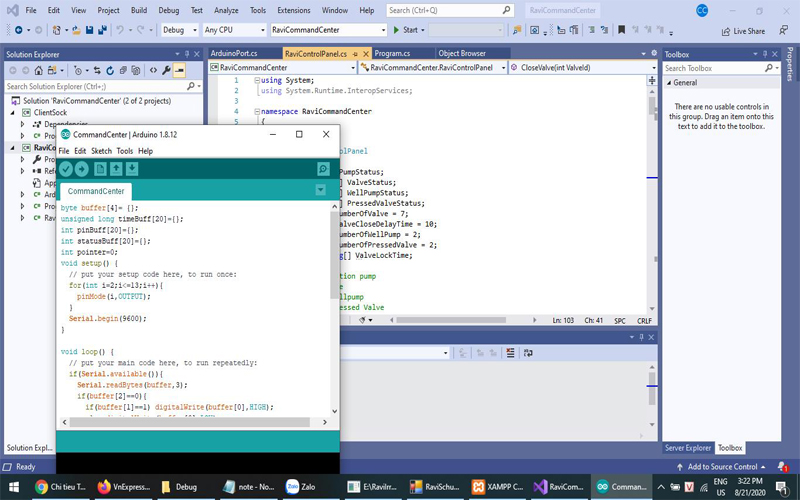Image resolution: width=800 pixels, height=500 pixels.
Task: Open the Tools menu in Arduino
Action: (x=124, y=151)
